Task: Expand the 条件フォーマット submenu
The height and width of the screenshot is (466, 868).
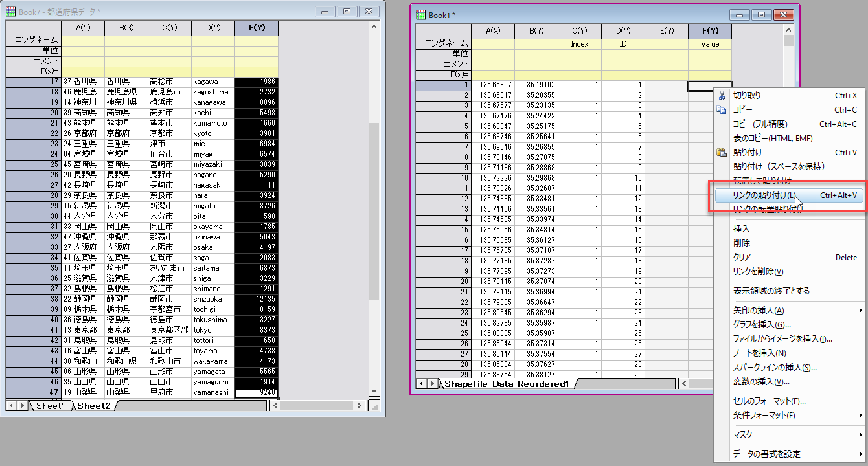Action: tap(861, 415)
